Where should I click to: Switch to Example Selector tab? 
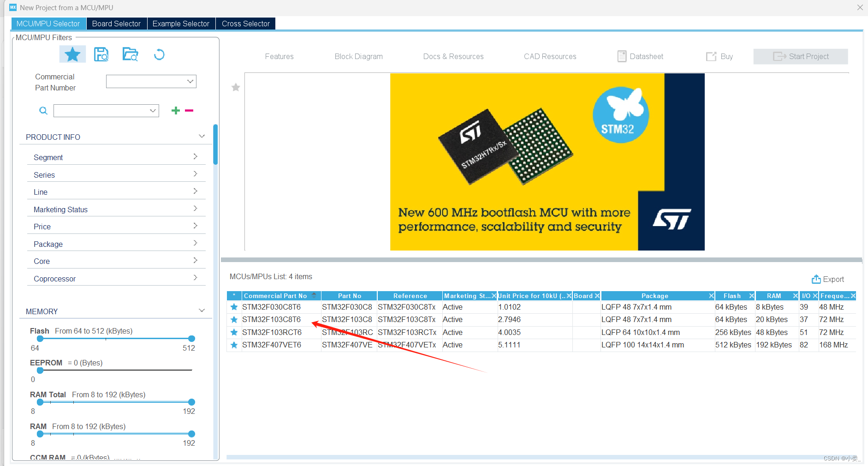coord(181,24)
